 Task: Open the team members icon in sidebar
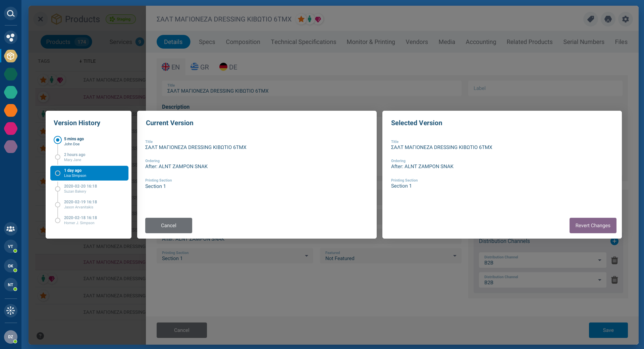(11, 229)
